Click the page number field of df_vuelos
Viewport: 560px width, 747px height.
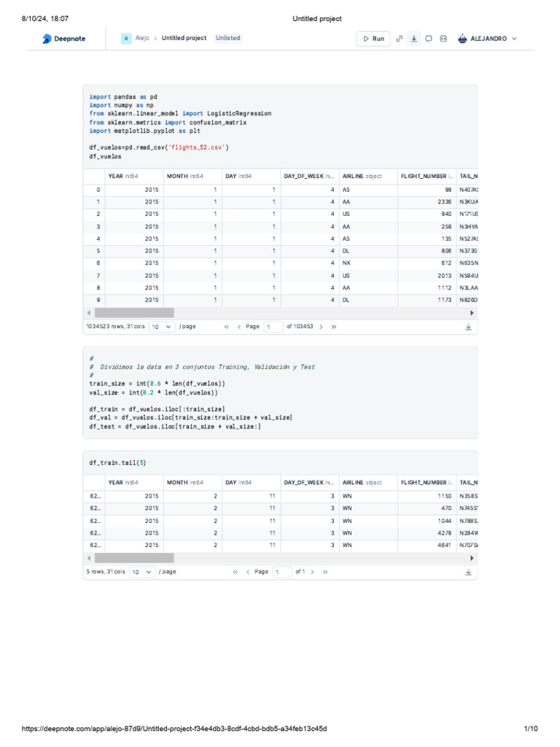coord(273,327)
